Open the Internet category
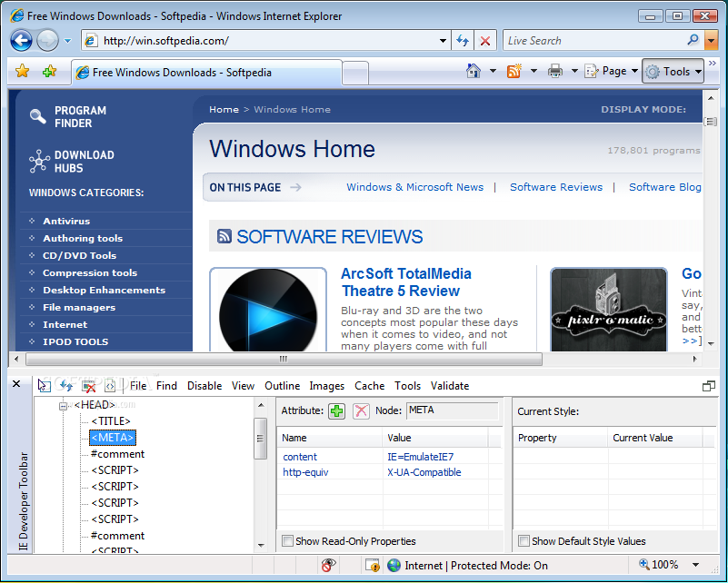The image size is (728, 583). (65, 325)
